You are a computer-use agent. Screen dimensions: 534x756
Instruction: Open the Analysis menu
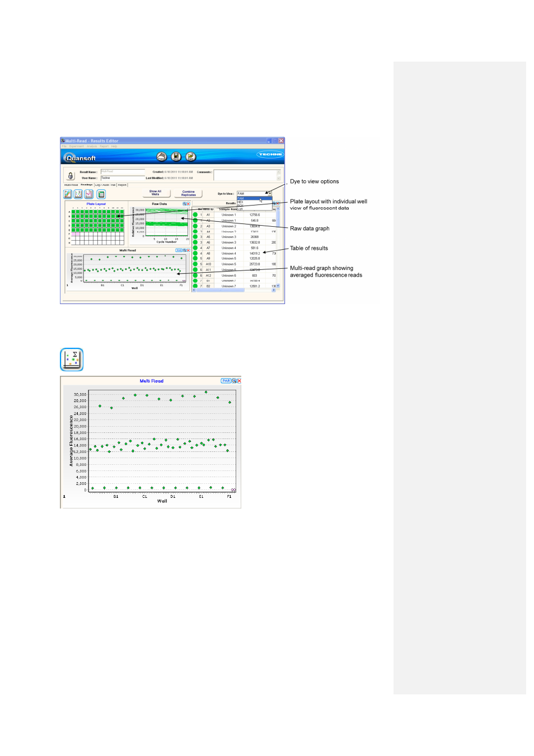92,146
